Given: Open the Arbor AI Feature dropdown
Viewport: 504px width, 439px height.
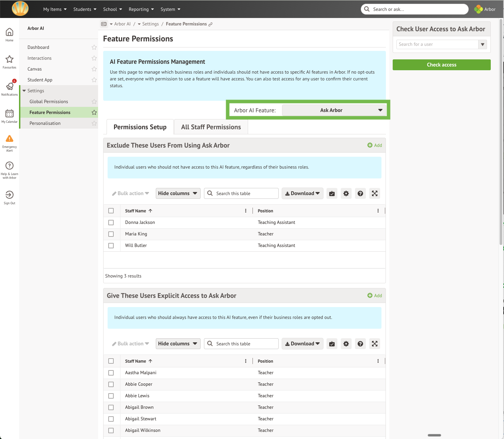Looking at the screenshot, I should 334,110.
